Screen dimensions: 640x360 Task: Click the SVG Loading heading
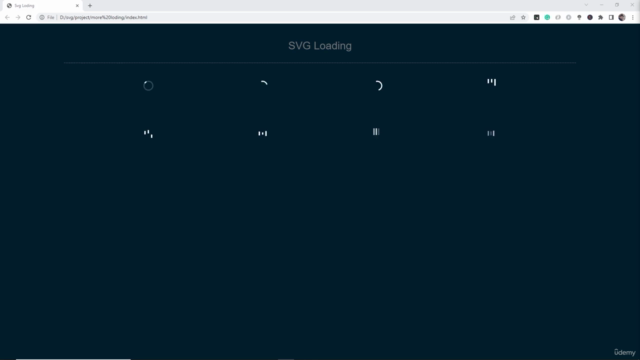pos(320,46)
